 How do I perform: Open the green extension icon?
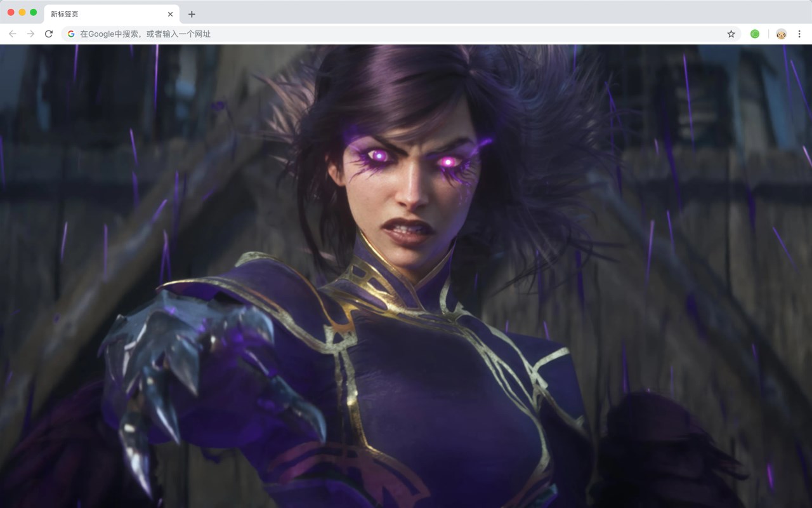tap(755, 34)
